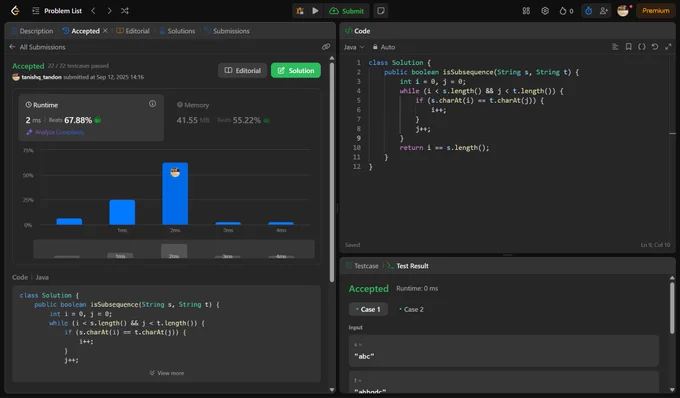Click the green Solution button

(296, 70)
